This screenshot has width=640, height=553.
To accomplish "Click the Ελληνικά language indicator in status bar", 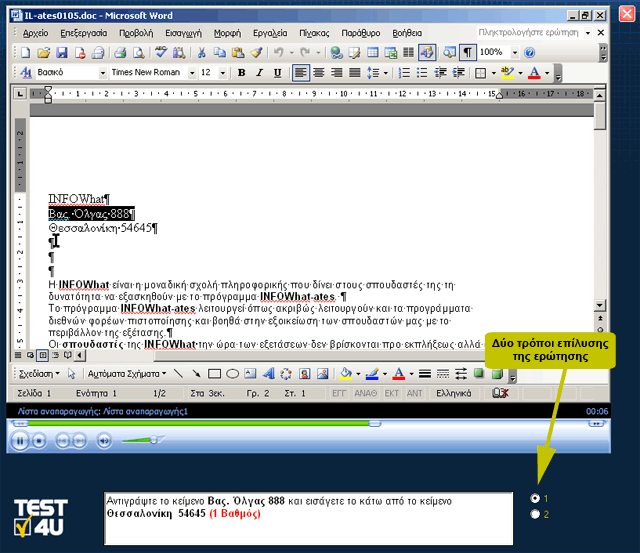I will click(x=453, y=393).
